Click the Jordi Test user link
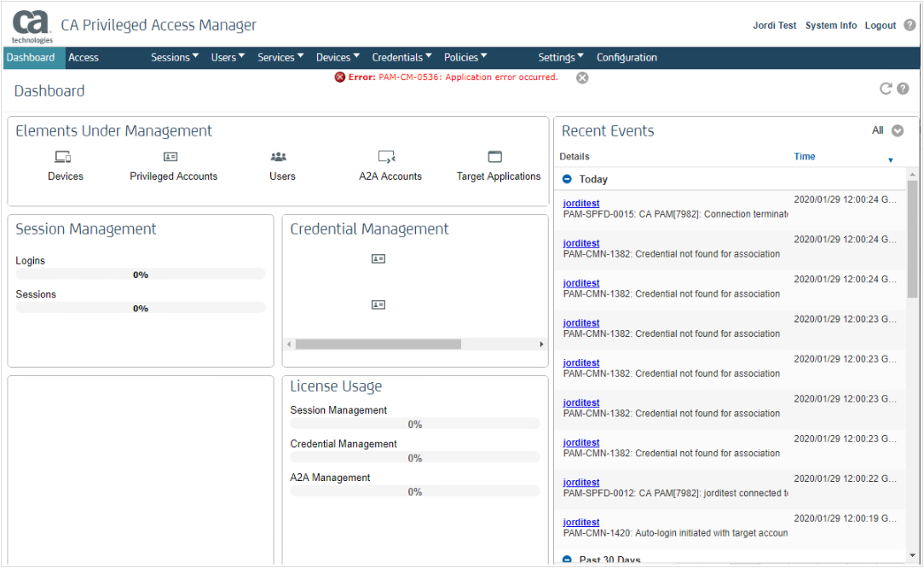This screenshot has height=568, width=924. pyautogui.click(x=774, y=26)
